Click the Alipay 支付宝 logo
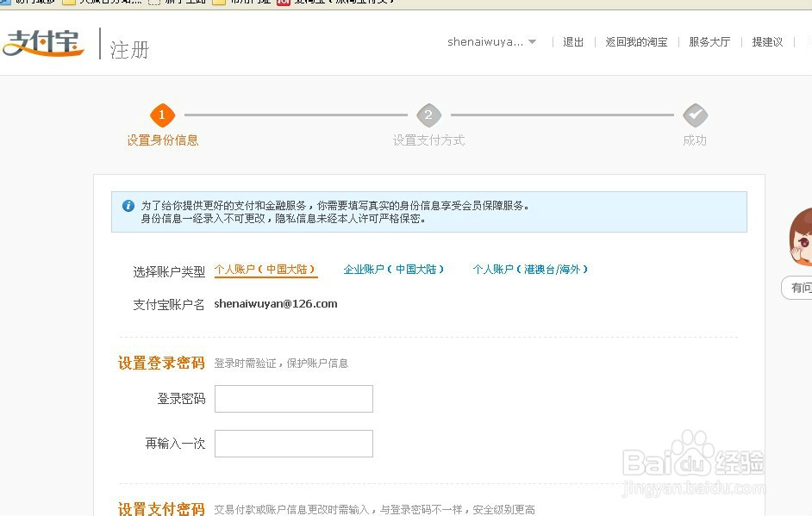The height and width of the screenshot is (516, 812). [43, 43]
